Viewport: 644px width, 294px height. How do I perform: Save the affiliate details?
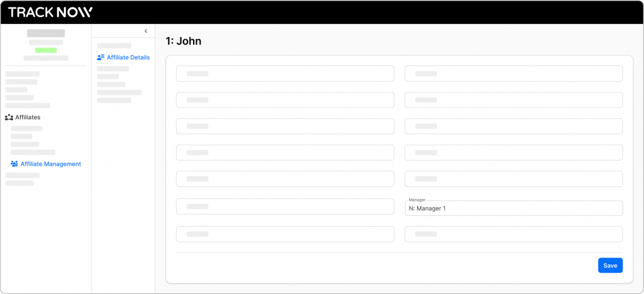[x=609, y=266]
